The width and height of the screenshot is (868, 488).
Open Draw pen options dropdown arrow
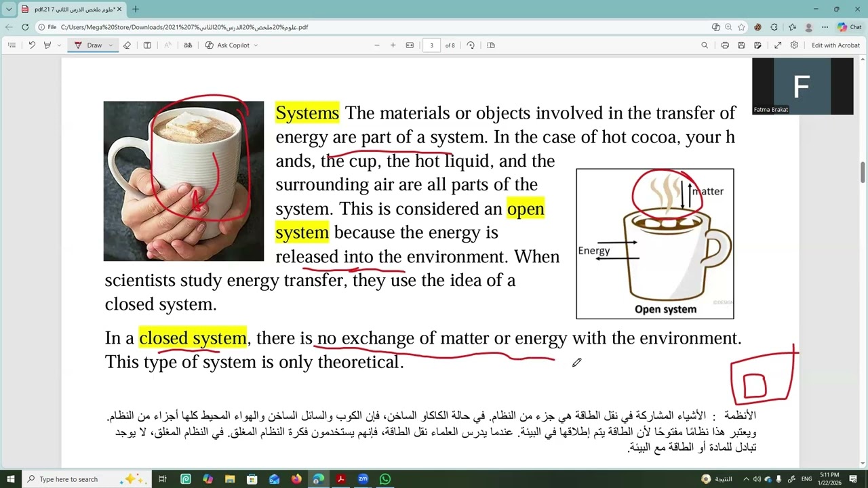coord(111,45)
